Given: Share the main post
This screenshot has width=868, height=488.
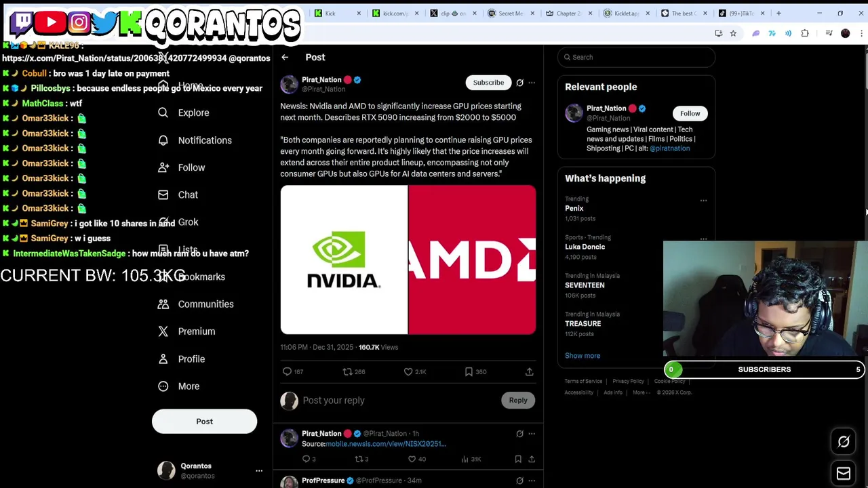Looking at the screenshot, I should click(x=529, y=371).
